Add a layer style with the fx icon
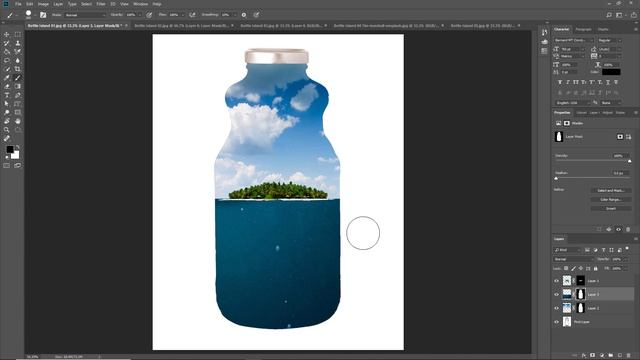 coord(584,356)
